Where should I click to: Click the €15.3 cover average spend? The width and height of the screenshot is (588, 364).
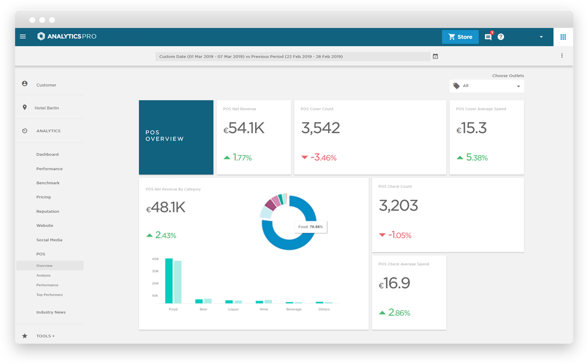pyautogui.click(x=471, y=128)
